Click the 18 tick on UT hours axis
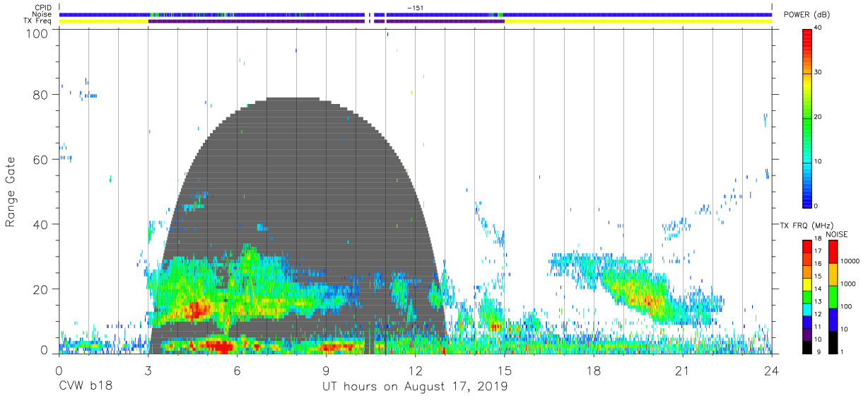This screenshot has width=868, height=401. [x=594, y=370]
